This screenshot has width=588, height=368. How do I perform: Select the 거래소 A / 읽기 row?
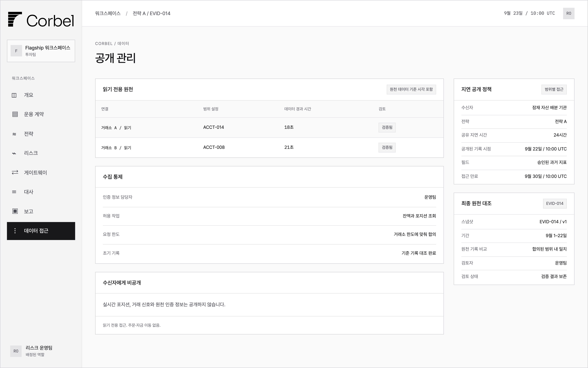[269, 128]
